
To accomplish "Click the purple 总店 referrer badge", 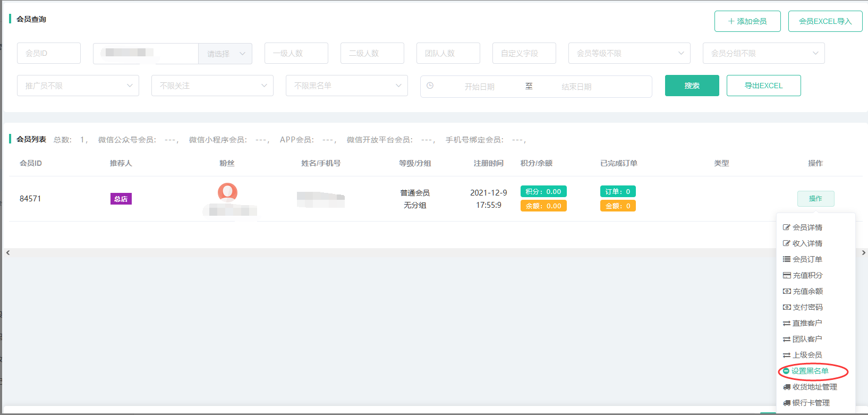I will pos(121,199).
